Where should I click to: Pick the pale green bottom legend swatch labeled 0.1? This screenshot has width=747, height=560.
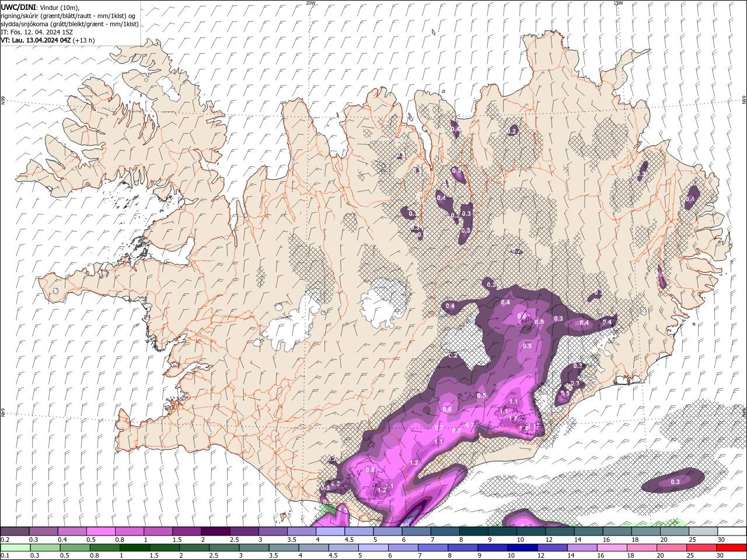pos(15,548)
